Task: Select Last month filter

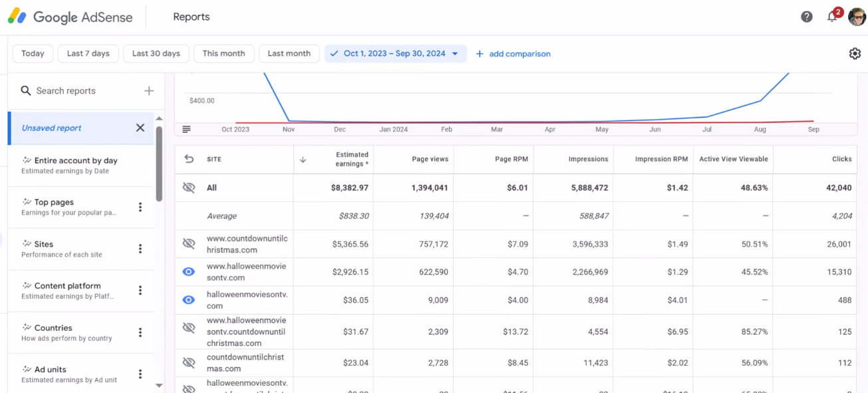Action: point(289,54)
